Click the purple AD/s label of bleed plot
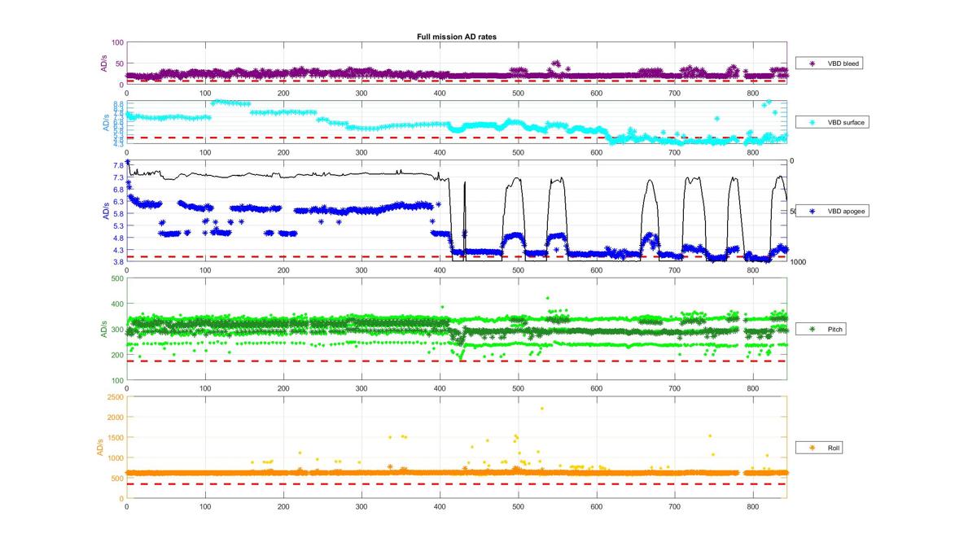Screen dimensions: 977x560 104,63
